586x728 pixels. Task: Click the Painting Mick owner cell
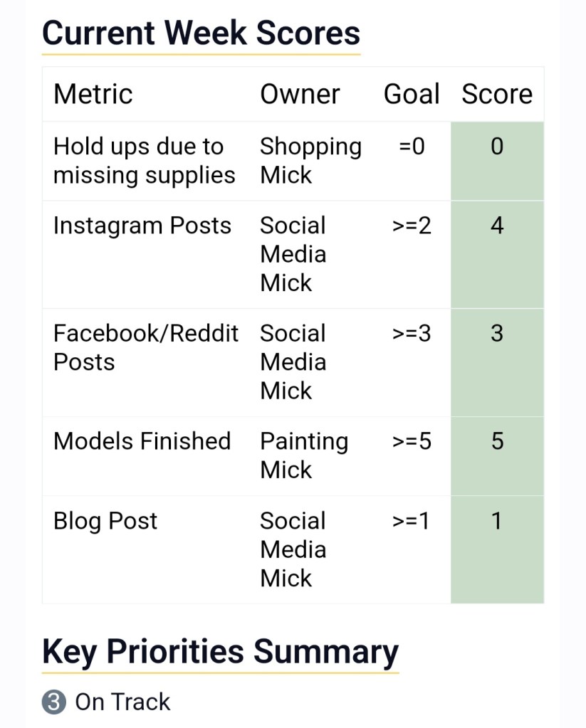(x=304, y=455)
